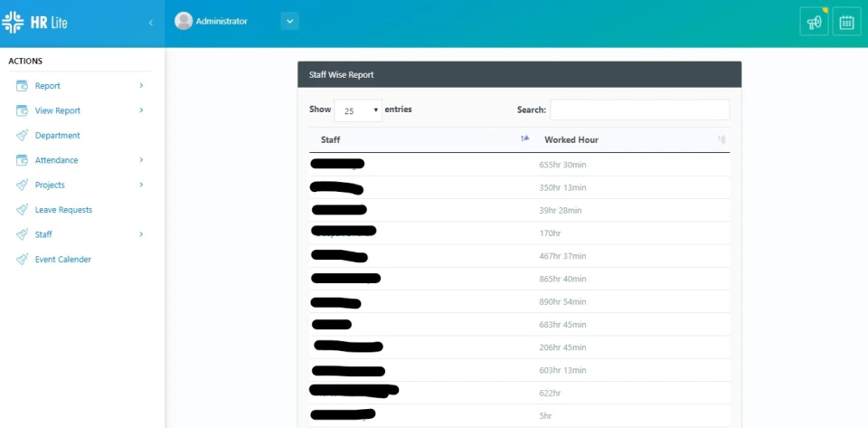This screenshot has width=868, height=428.
Task: Select the 655hr 30min cell
Action: pyautogui.click(x=562, y=165)
